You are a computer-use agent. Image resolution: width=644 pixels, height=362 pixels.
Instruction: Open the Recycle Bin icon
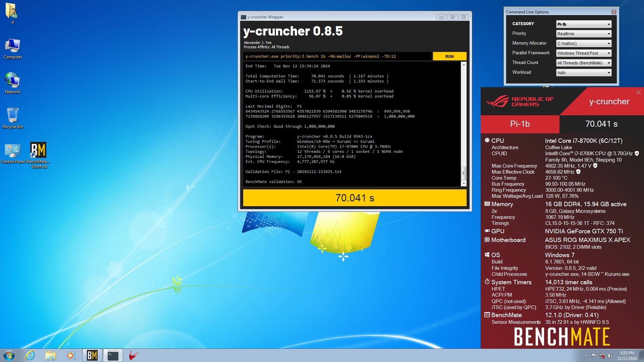point(13,118)
